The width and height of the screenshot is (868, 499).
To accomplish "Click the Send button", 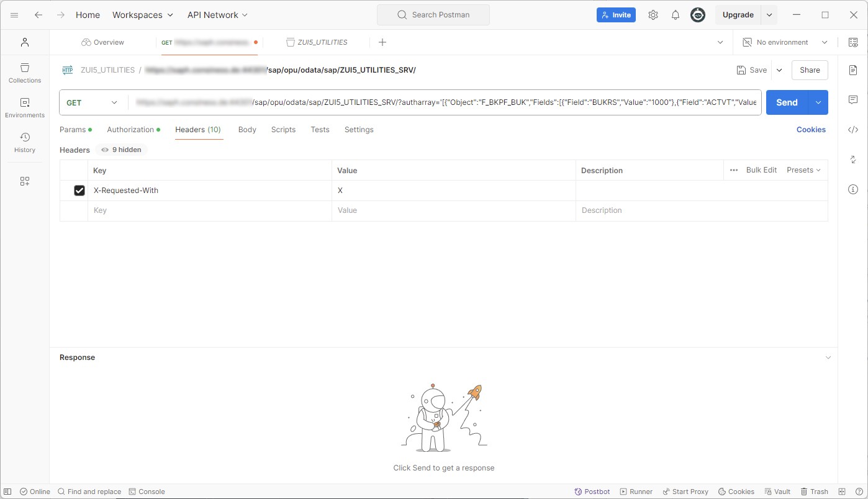I will coord(787,102).
